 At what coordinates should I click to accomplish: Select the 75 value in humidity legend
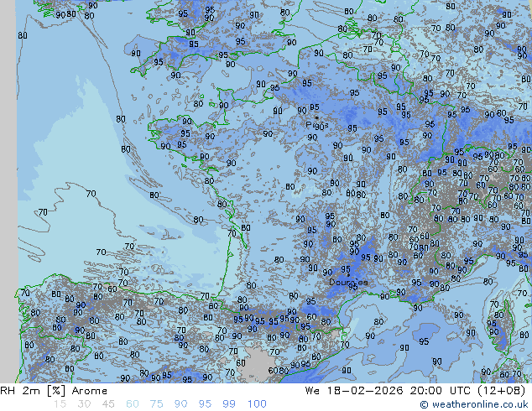(157, 404)
